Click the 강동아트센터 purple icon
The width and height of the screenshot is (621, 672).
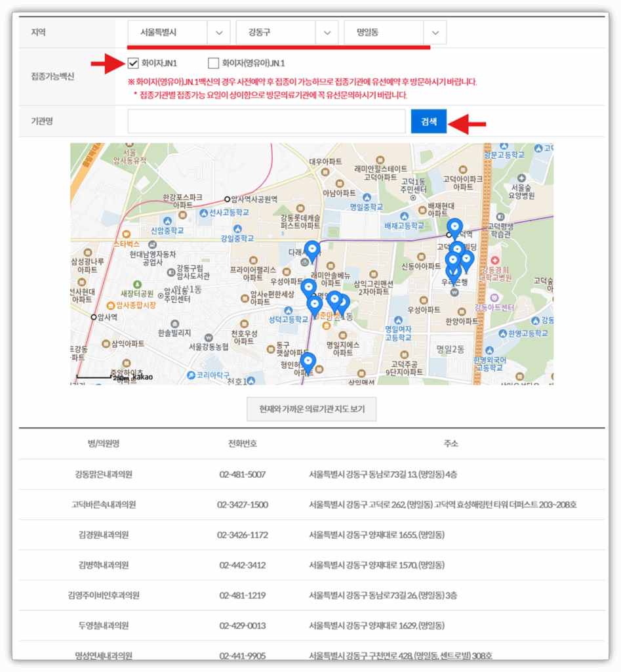[494, 298]
